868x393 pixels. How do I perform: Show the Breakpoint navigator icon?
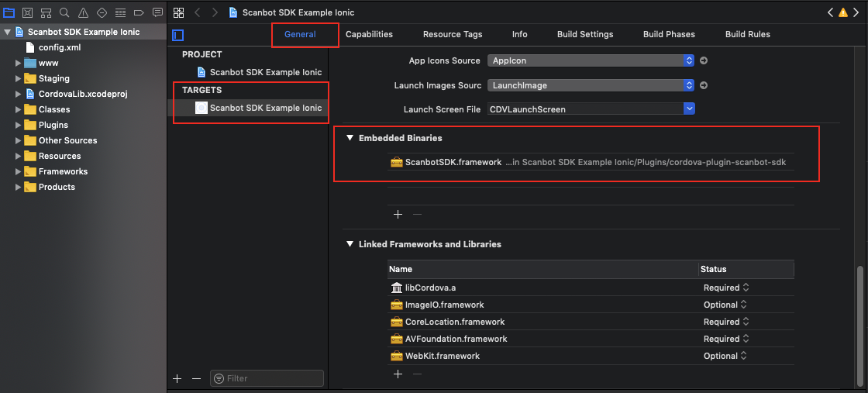pyautogui.click(x=139, y=12)
